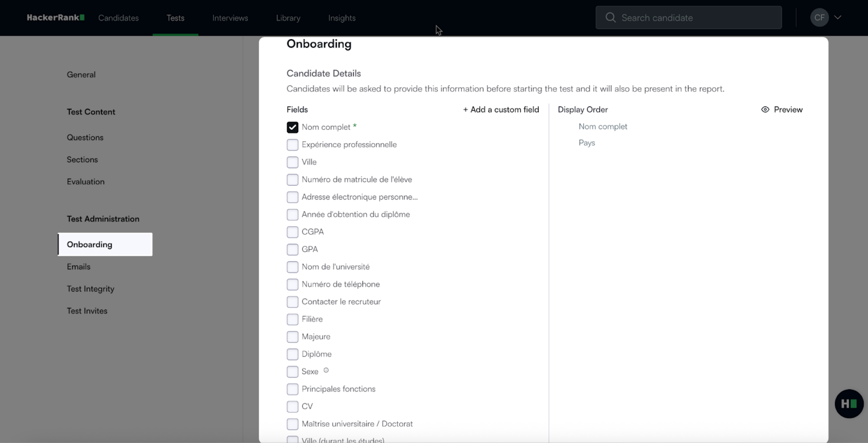Open the HackerRank help widget

(849, 404)
